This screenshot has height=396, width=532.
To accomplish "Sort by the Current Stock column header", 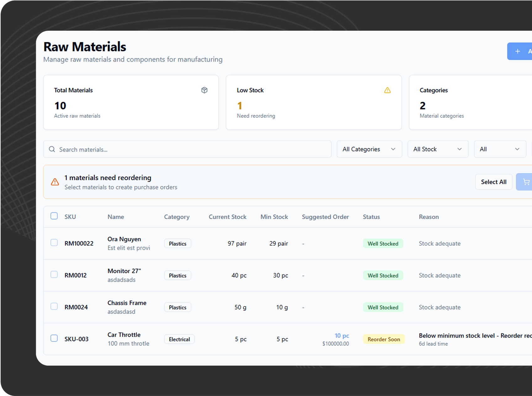I will point(227,217).
